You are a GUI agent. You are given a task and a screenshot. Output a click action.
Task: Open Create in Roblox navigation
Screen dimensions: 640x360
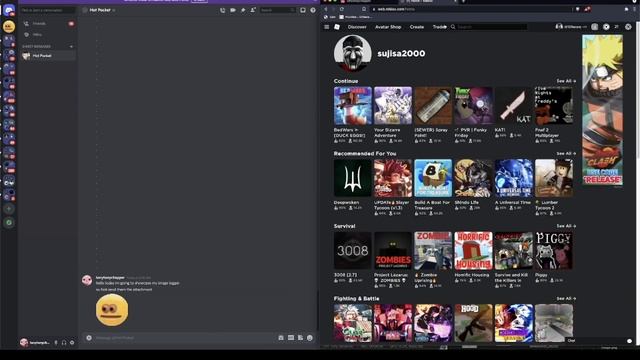(x=417, y=27)
